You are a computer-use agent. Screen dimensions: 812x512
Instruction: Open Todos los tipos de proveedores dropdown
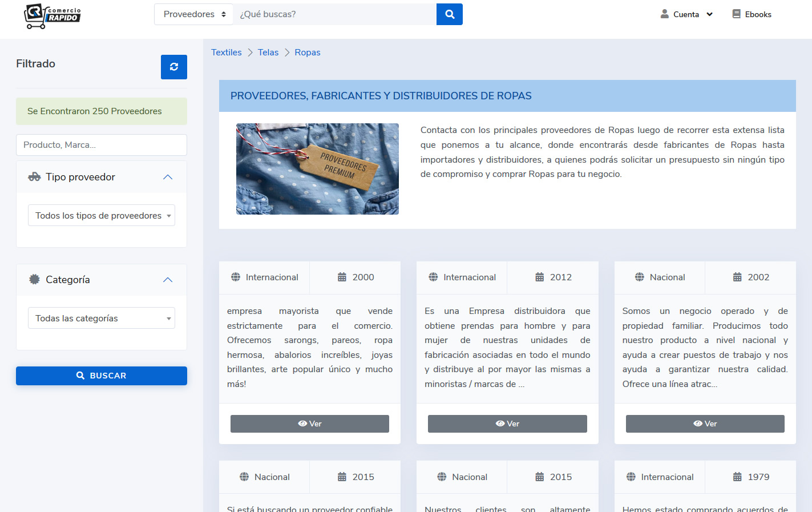[102, 215]
